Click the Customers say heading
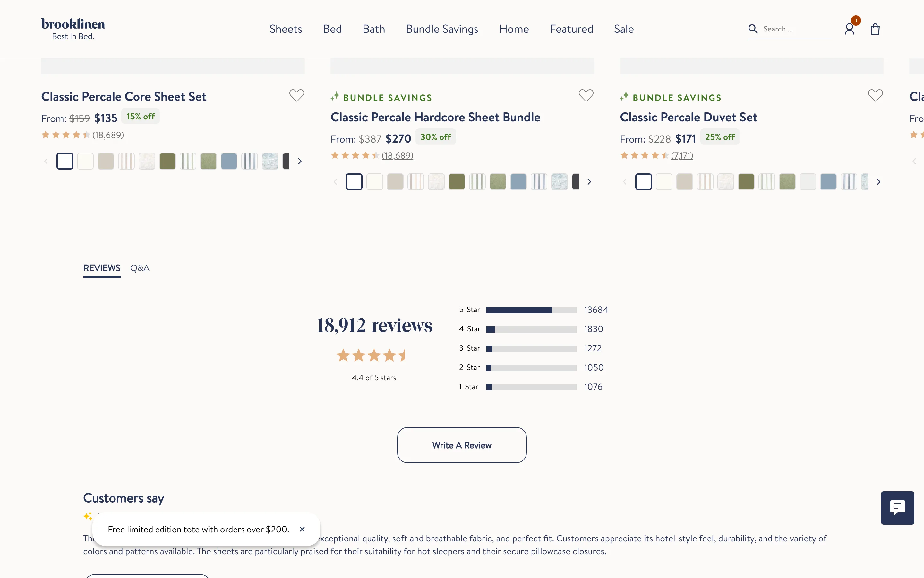This screenshot has width=924, height=578. click(x=124, y=498)
